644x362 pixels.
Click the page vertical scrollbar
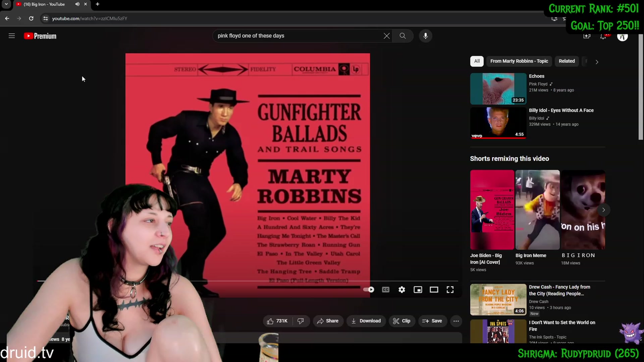[641, 87]
